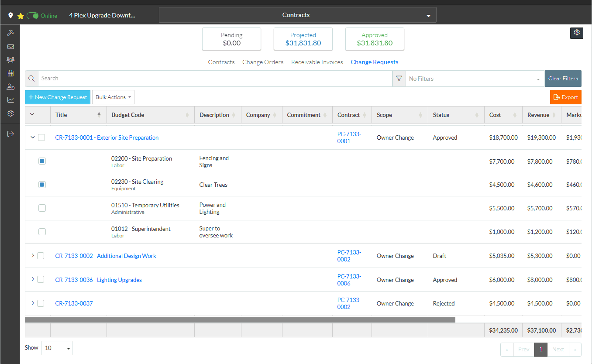Viewport: 592px width, 364px height.
Task: Switch to the Contracts tab
Action: 221,62
